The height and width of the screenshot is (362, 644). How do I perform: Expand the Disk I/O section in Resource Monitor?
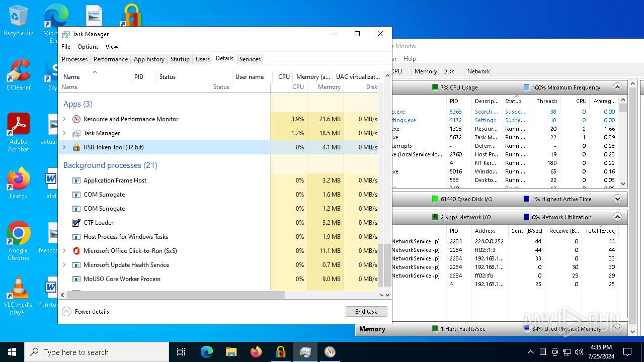click(617, 199)
